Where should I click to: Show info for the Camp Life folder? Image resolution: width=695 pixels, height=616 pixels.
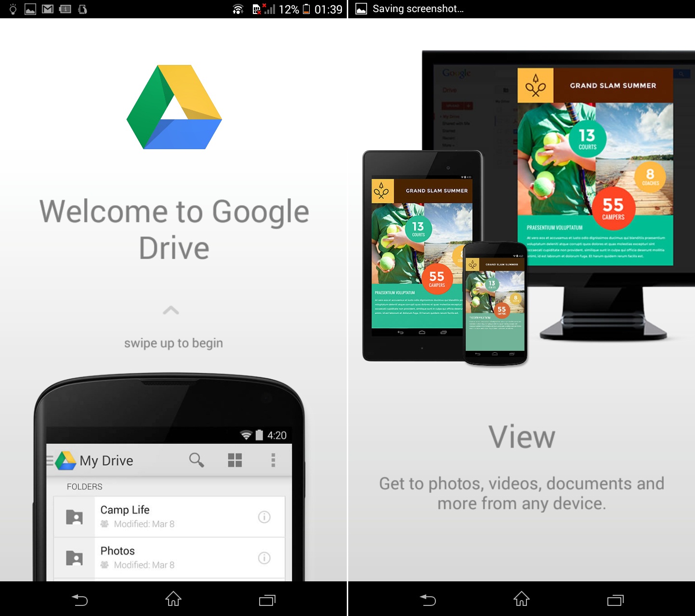coord(264,517)
